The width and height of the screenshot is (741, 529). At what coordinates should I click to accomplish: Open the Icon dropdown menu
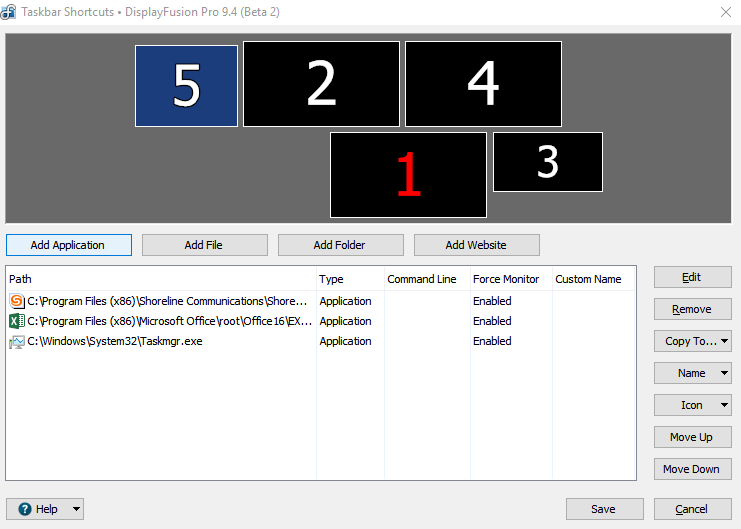[x=691, y=405]
